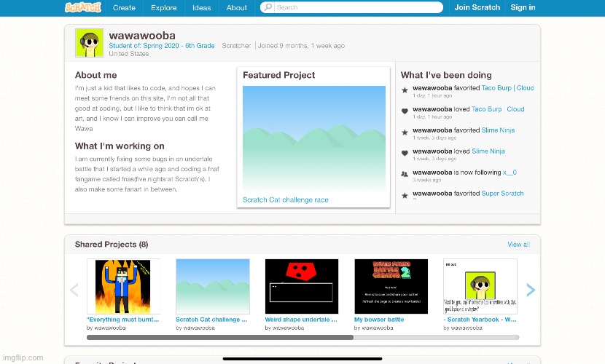Screen dimensions: 605x364
Task: Open favorited Slime Ninja link
Action: (x=498, y=130)
